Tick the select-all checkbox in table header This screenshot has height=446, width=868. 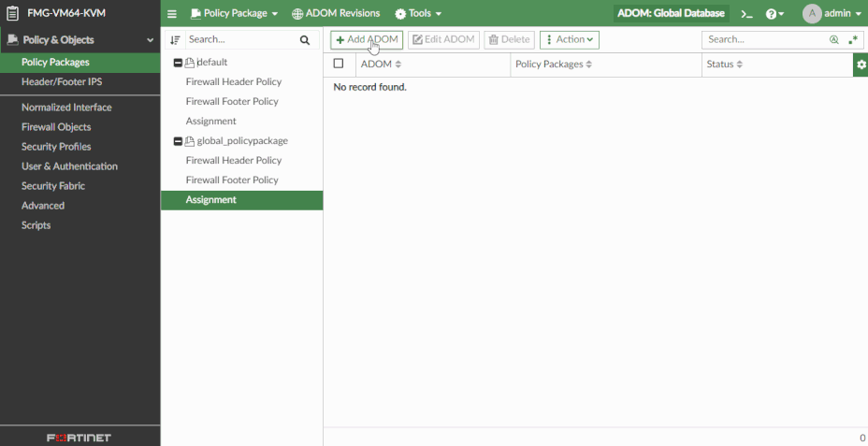339,64
